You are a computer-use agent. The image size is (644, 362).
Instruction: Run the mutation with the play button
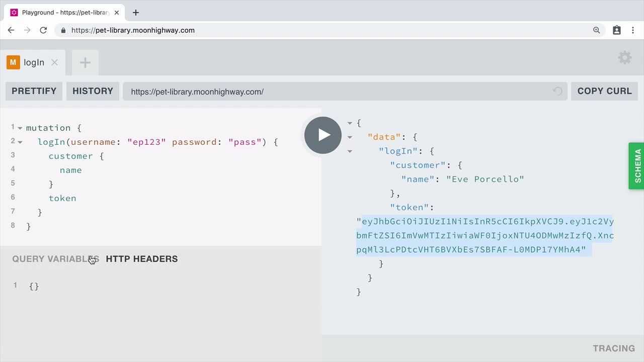point(323,135)
